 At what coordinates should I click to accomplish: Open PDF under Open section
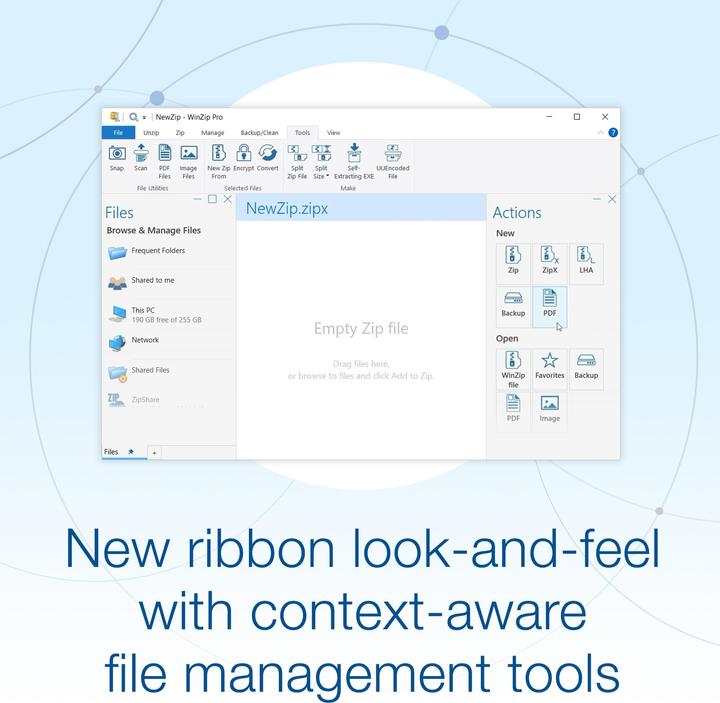(513, 410)
